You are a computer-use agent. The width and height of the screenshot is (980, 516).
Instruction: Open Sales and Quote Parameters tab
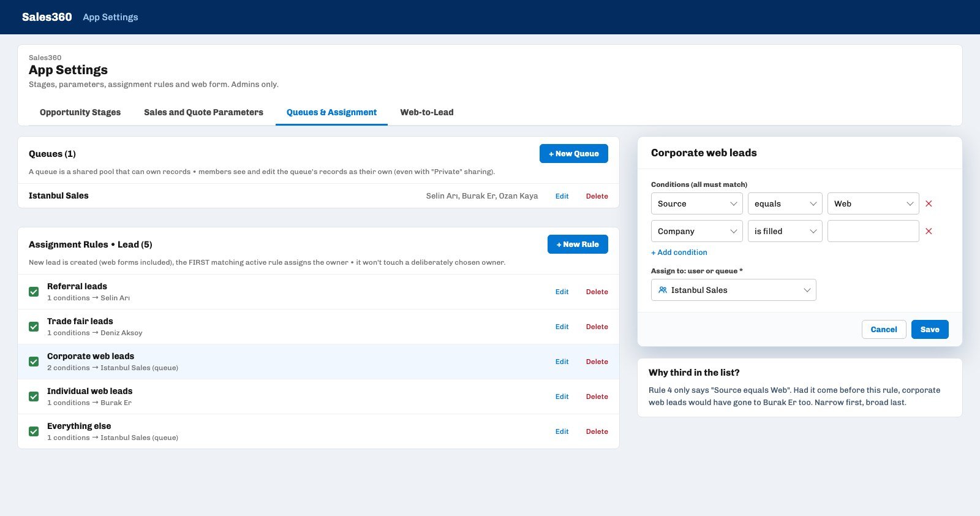coord(203,112)
